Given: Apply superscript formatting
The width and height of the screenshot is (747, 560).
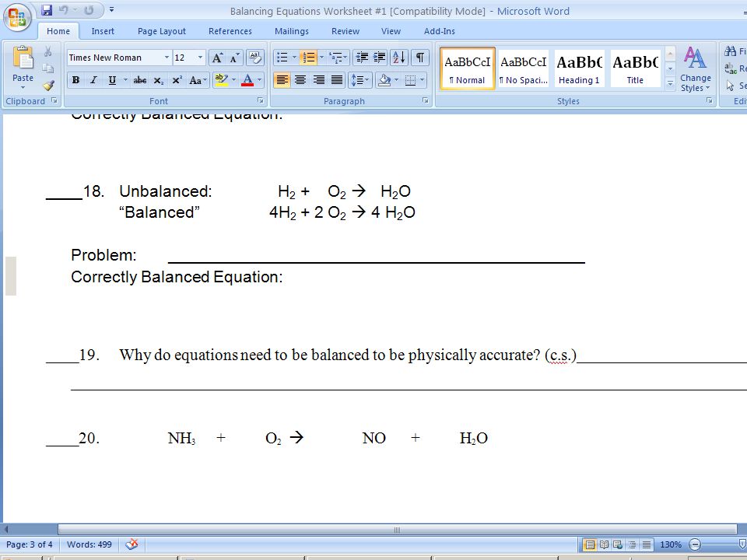Looking at the screenshot, I should 177,80.
